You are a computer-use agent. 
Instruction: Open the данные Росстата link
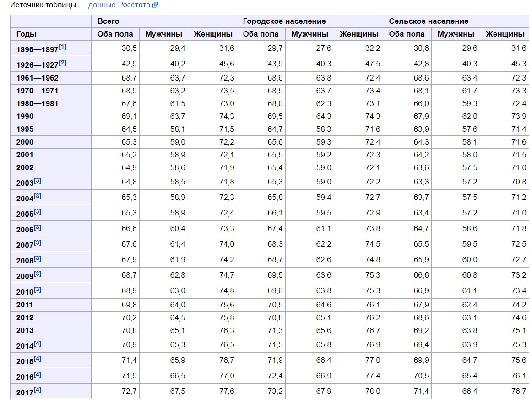pos(119,5)
